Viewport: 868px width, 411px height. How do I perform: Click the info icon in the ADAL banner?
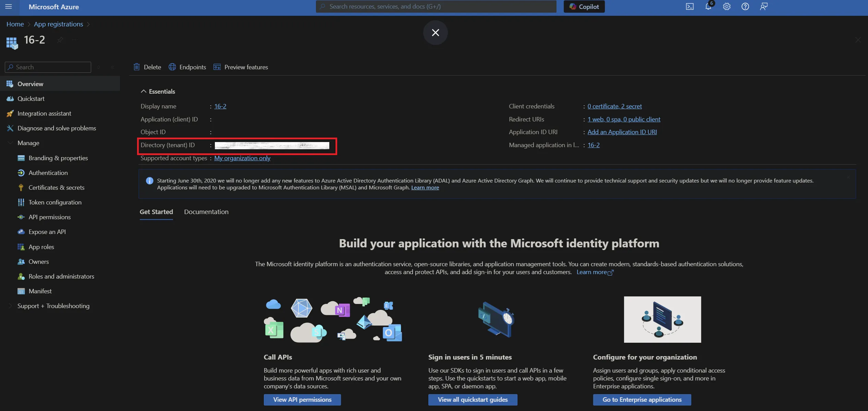pos(149,180)
